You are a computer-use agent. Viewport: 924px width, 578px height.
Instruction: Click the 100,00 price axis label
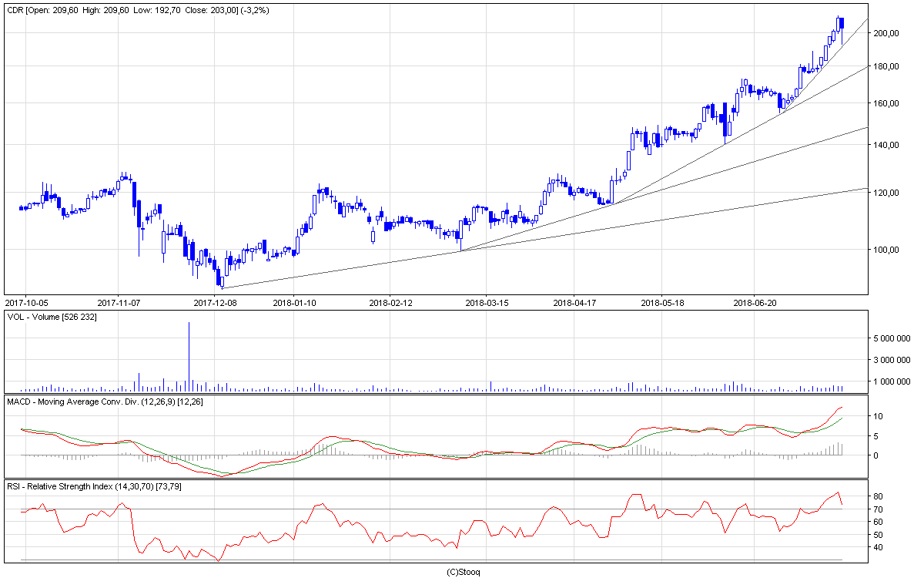[x=886, y=250]
